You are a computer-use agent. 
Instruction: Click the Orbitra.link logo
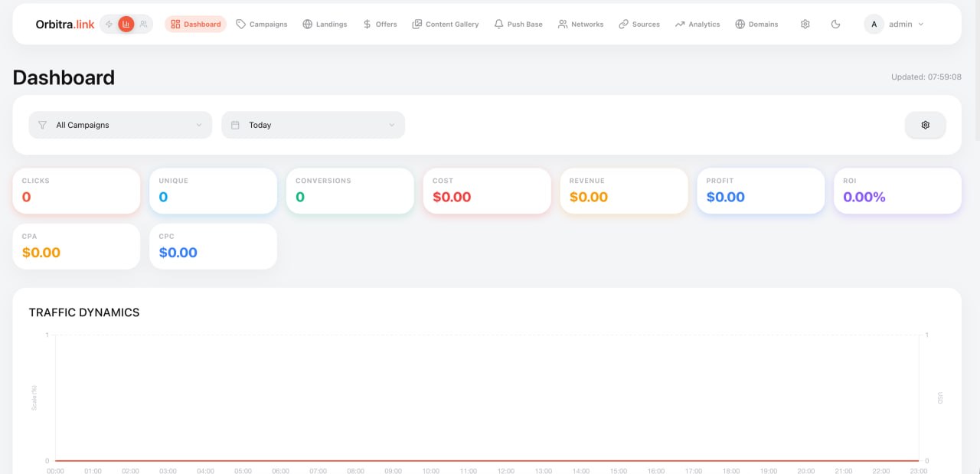coord(65,25)
